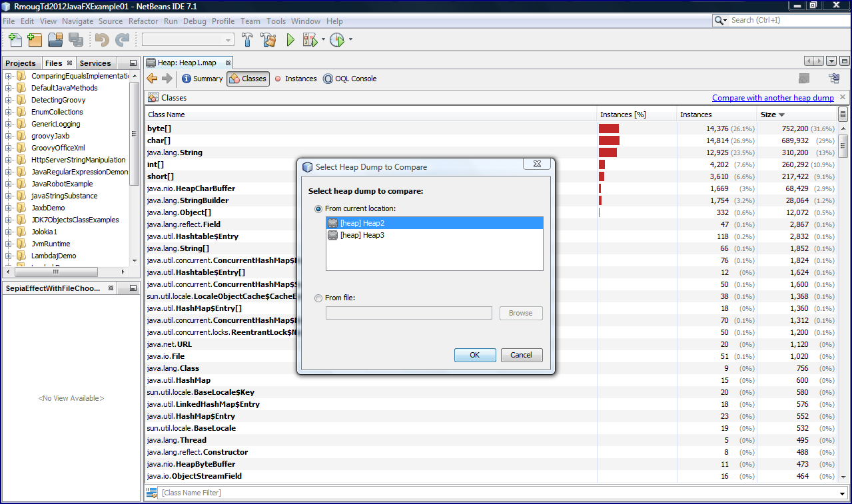
Task: Close the SepiaEffectWithFileChooser panel
Action: [x=112, y=288]
